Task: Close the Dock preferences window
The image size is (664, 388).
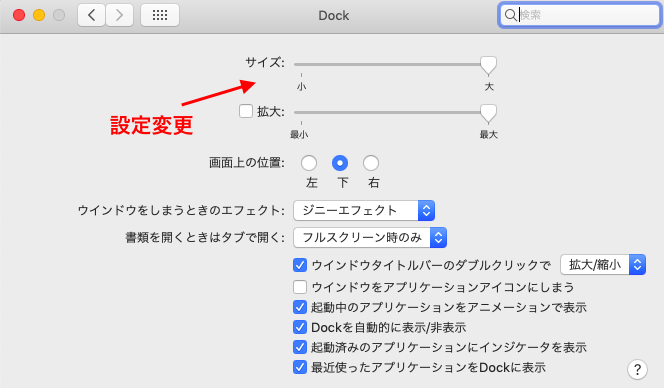Action: tap(19, 15)
